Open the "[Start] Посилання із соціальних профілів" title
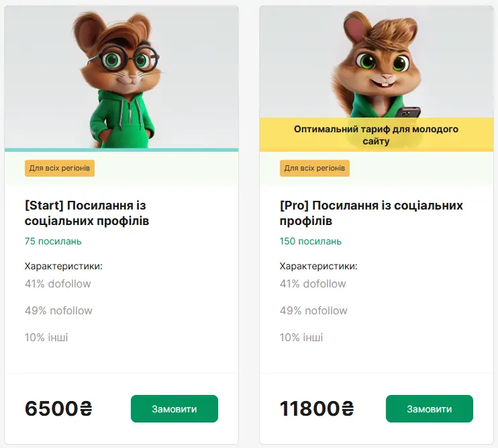 (87, 213)
